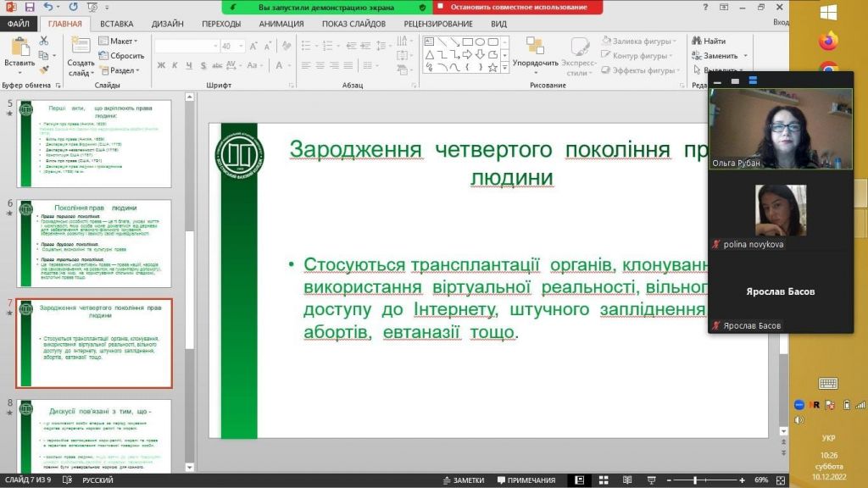Open the АНИМАЦИЯ ribbon tab
The width and height of the screenshot is (868, 488).
click(281, 24)
